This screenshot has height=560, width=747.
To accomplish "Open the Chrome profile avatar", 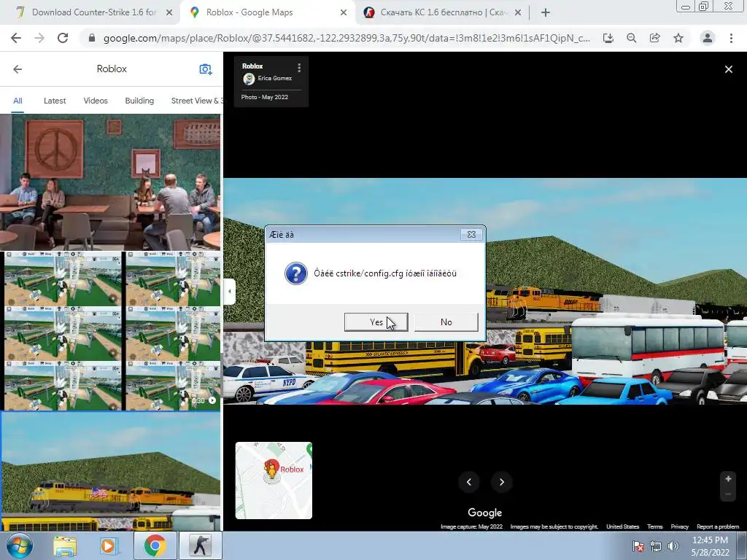I will pos(708,38).
